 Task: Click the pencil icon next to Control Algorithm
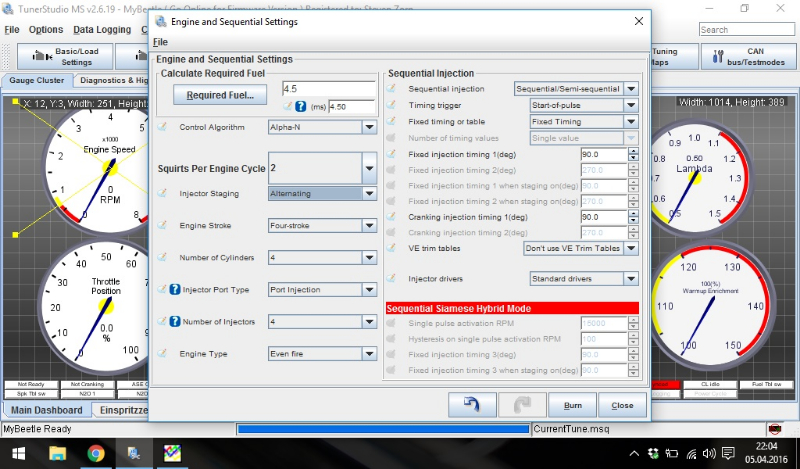tap(163, 128)
